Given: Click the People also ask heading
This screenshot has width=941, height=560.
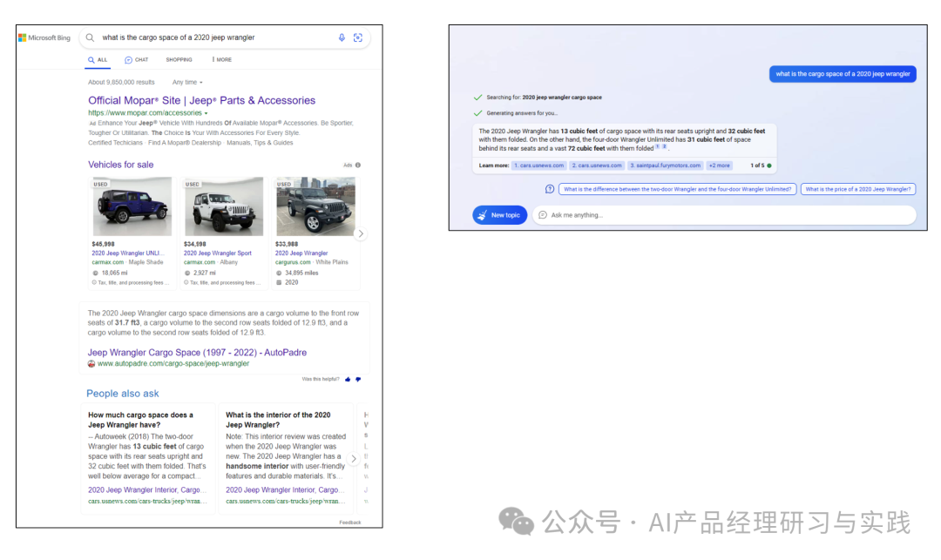Looking at the screenshot, I should [x=123, y=394].
